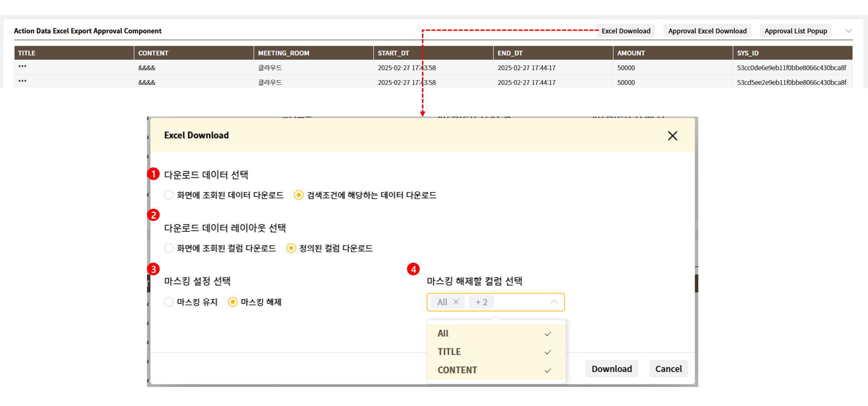Toggle the CONTENT option in dropdown list
This screenshot has height=406, width=868.
495,370
